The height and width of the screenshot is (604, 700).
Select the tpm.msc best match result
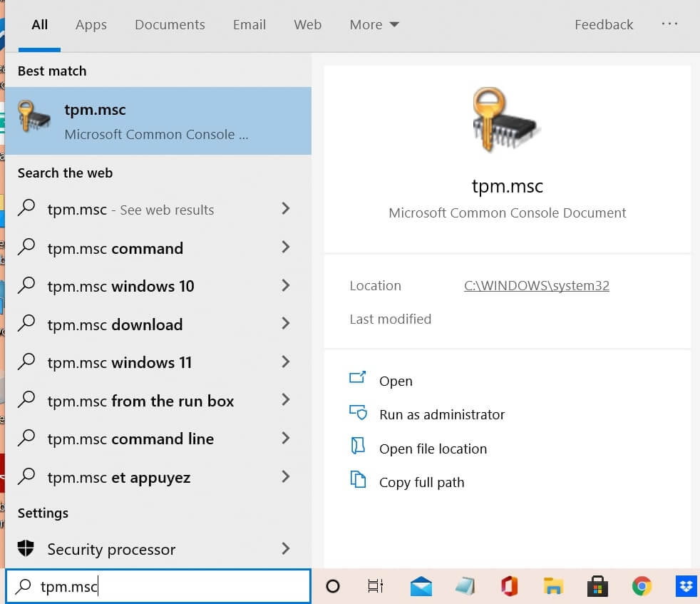(x=158, y=121)
